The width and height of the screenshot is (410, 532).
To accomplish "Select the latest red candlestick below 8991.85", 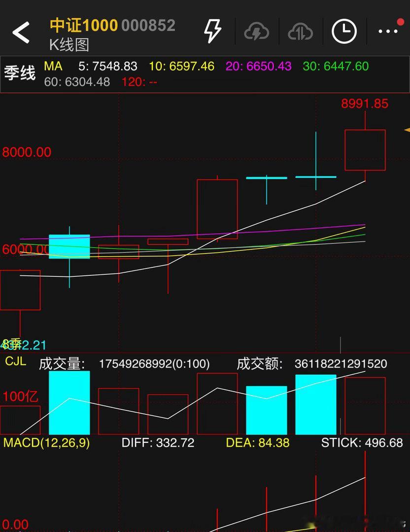I will (x=365, y=150).
